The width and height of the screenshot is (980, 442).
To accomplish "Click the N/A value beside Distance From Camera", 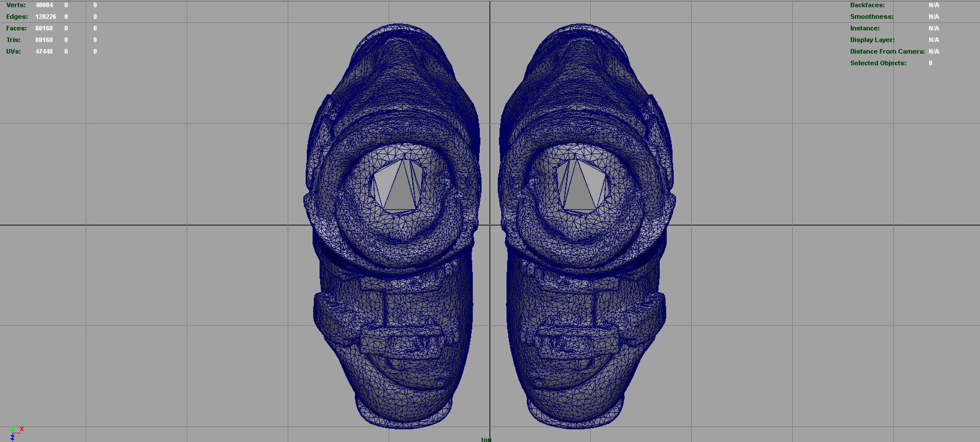I will pos(934,52).
